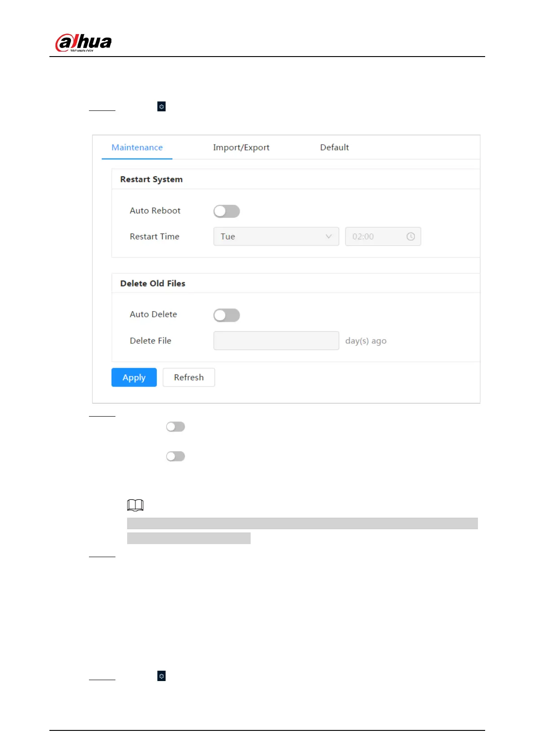Click the Refresh button
Image resolution: width=535 pixels, height=756 pixels.
189,378
